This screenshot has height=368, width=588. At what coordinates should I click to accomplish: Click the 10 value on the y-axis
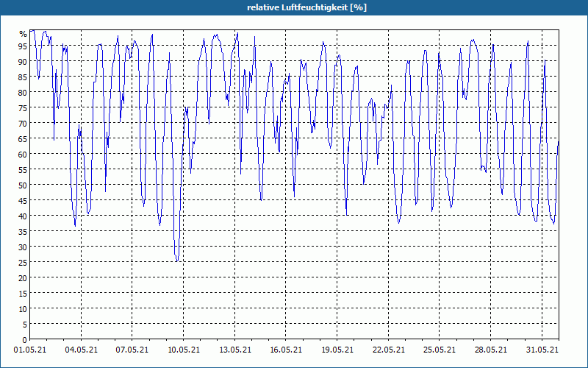[x=23, y=308]
